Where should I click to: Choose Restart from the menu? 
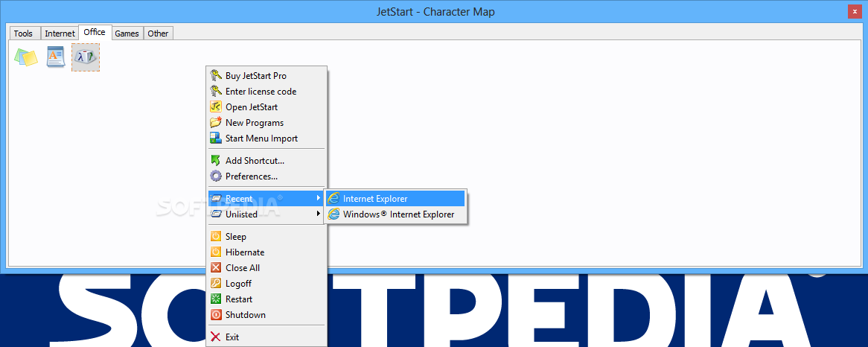(x=267, y=299)
